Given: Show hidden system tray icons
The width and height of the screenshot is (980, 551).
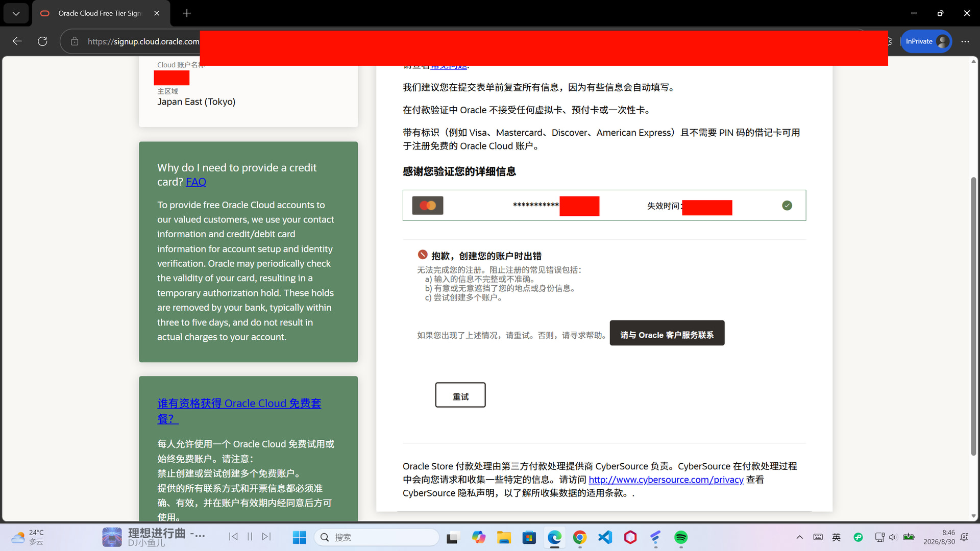Looking at the screenshot, I should point(800,537).
